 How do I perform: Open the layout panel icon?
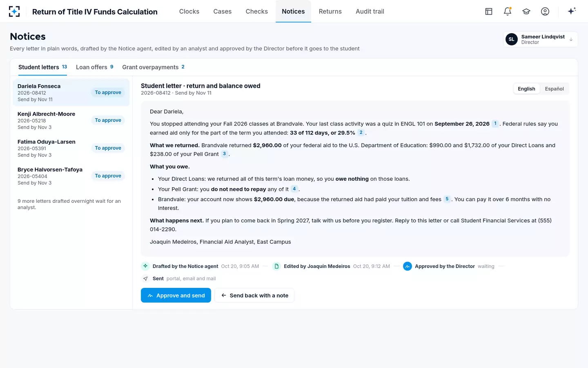click(489, 11)
